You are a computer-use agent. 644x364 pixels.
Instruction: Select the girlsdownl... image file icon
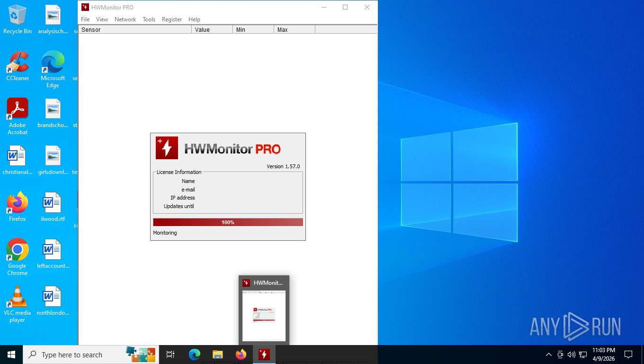click(x=53, y=161)
